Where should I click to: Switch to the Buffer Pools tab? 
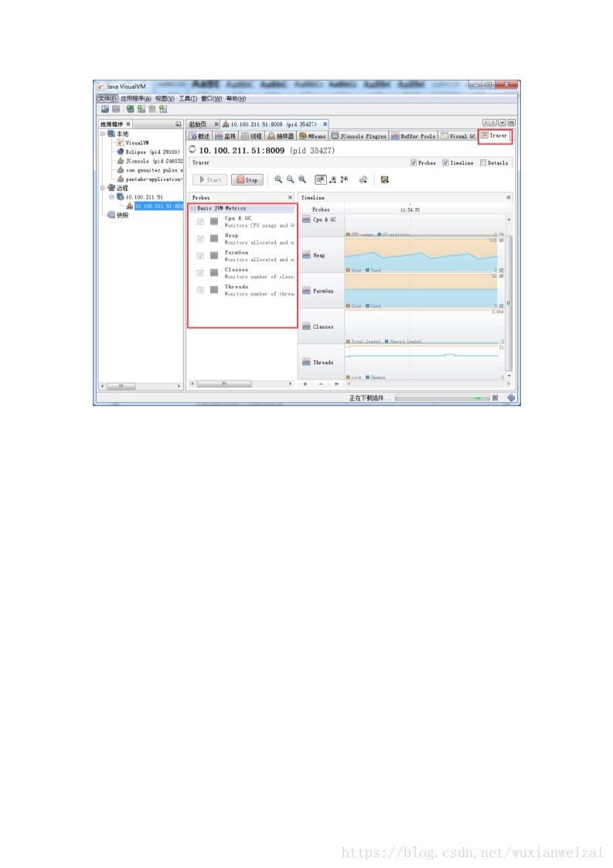tap(414, 135)
